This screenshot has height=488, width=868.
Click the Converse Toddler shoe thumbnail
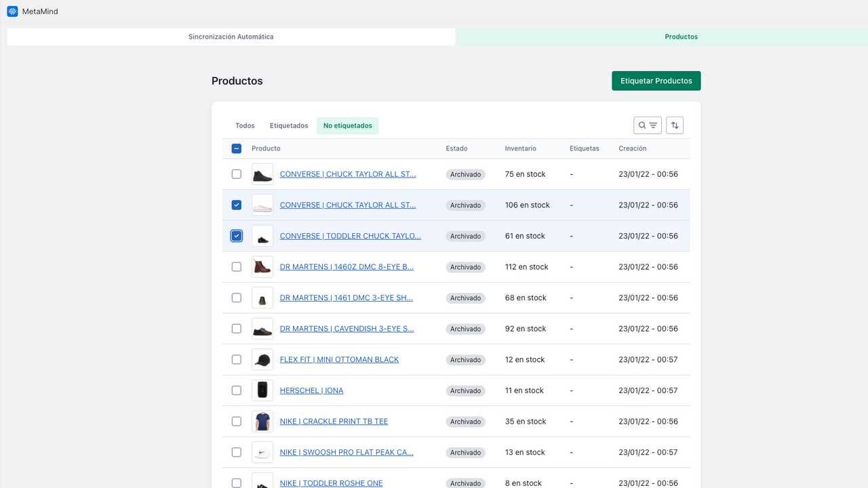[262, 236]
